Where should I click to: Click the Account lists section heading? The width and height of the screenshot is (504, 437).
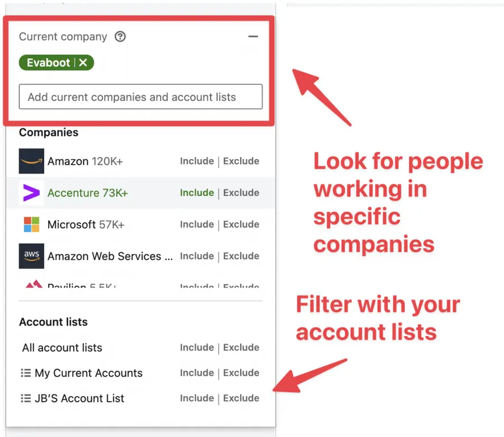(53, 322)
